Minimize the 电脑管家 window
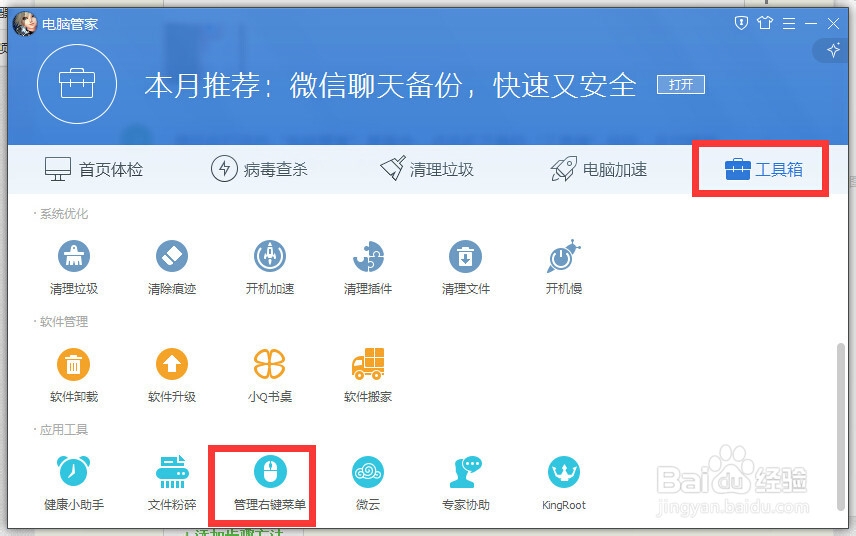Viewport: 856px width, 536px height. point(811,23)
